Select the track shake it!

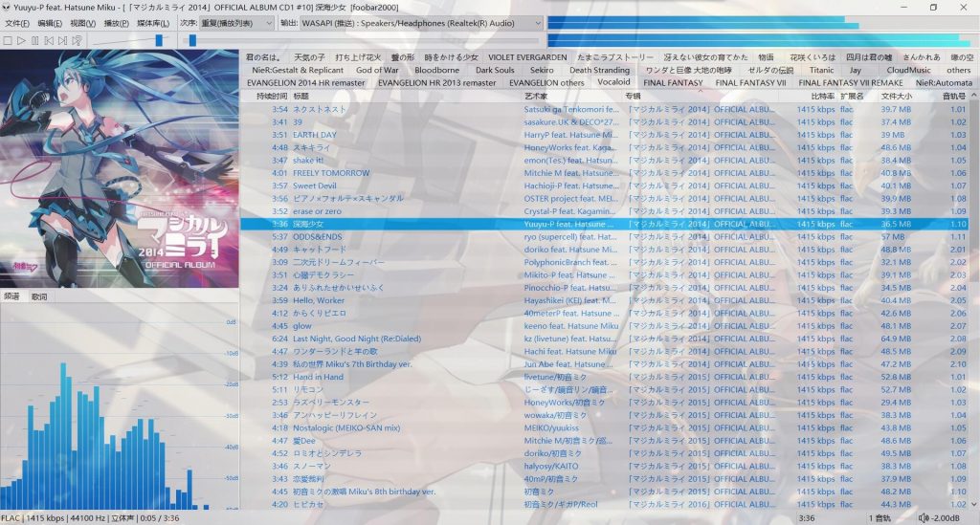605,161
